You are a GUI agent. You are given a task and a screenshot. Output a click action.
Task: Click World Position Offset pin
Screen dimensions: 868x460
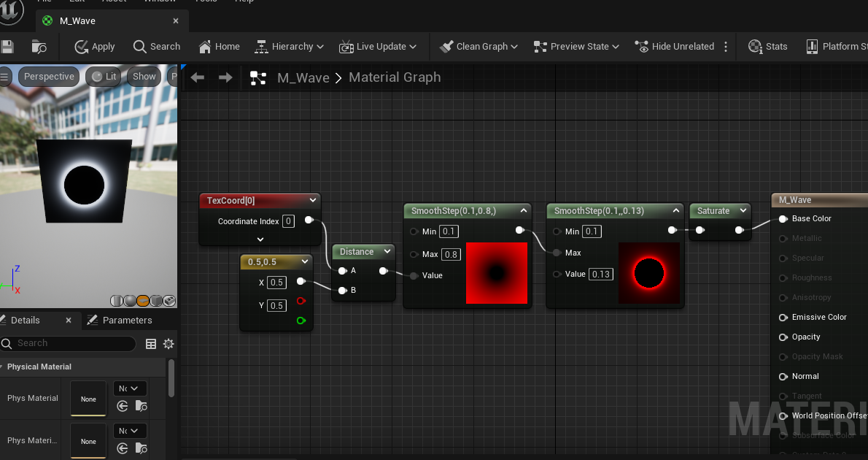click(783, 415)
